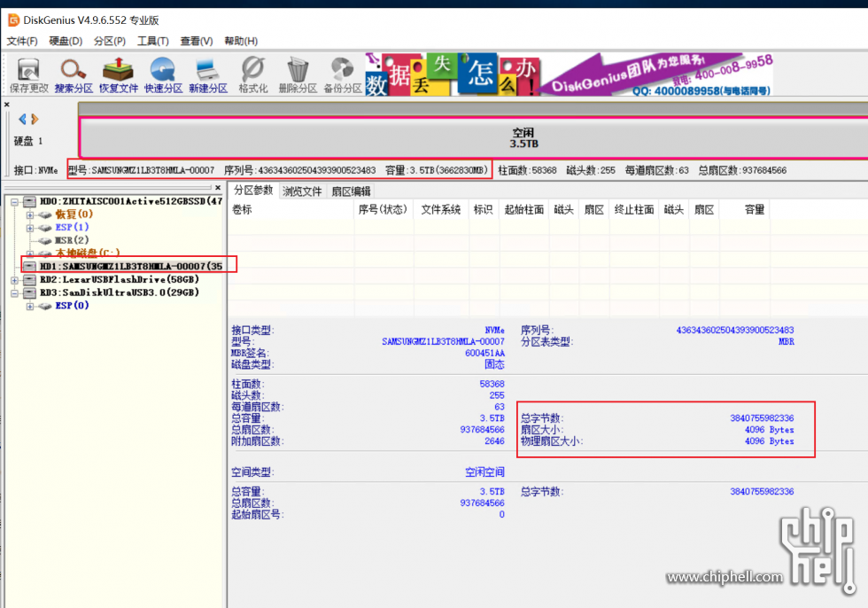Click the 标识 column header
868x608 pixels.
point(484,209)
